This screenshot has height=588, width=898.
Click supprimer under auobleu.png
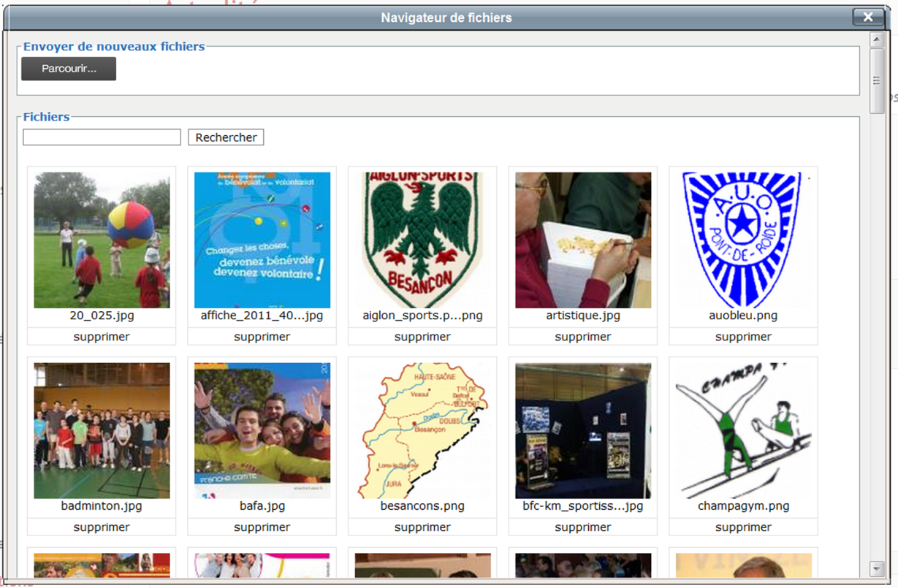pos(743,337)
